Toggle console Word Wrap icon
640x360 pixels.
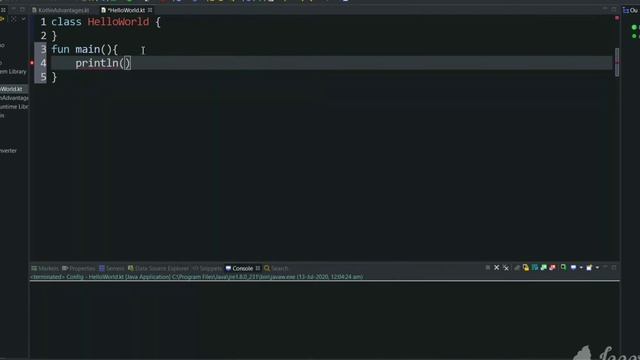[x=535, y=268]
